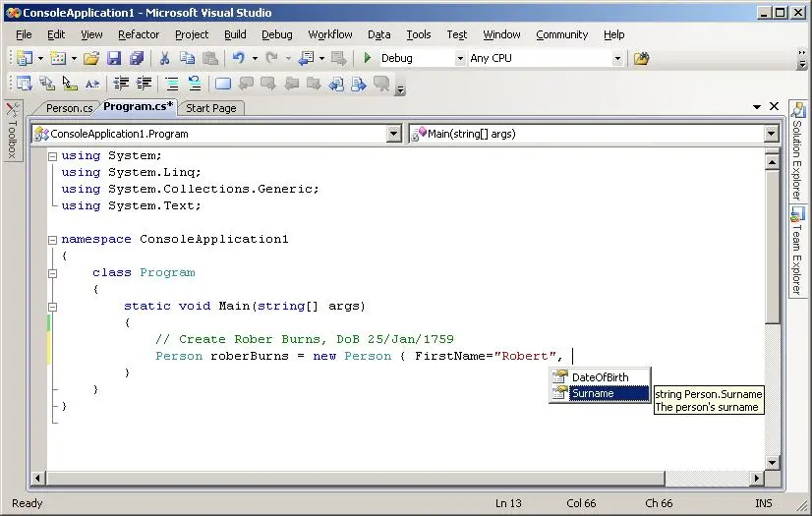Open the Undo history dropdown arrow
The height and width of the screenshot is (516, 812).
point(255,59)
